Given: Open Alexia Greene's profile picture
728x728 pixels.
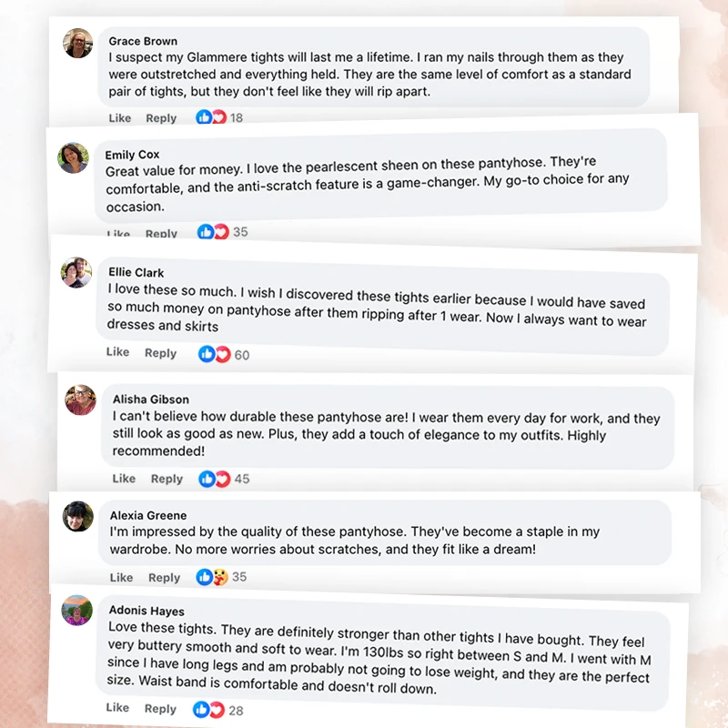Looking at the screenshot, I should click(x=77, y=516).
